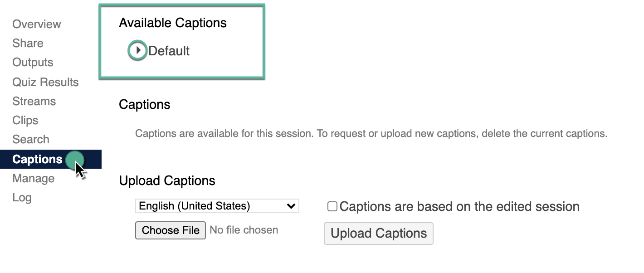Switch to the Outputs tab

33,62
